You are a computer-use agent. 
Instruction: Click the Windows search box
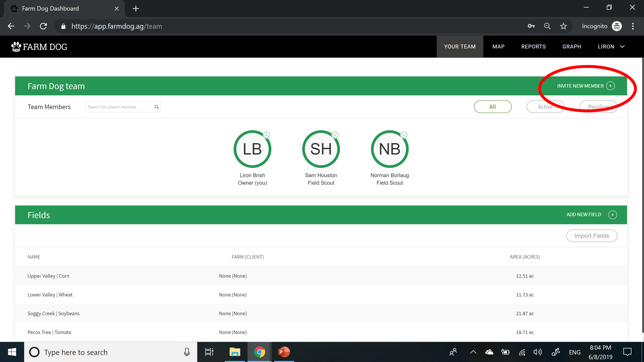pyautogui.click(x=110, y=352)
